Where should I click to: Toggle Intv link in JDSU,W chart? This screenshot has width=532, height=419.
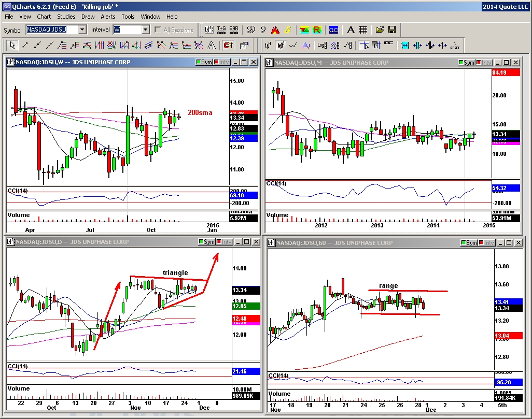coord(221,62)
